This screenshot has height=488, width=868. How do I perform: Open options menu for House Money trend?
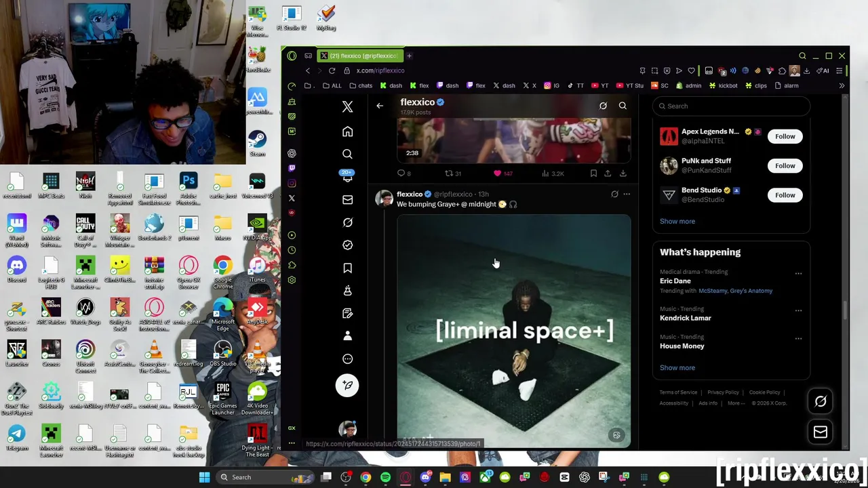[798, 338]
